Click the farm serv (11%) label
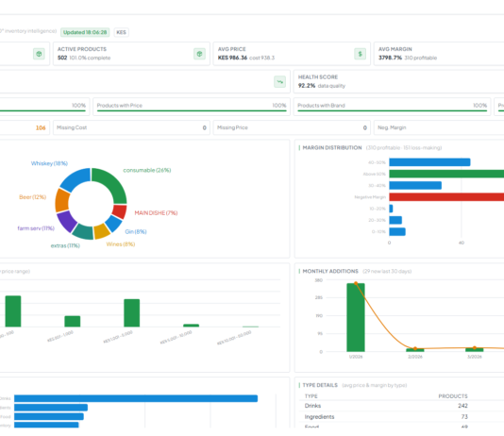The height and width of the screenshot is (436, 504). pyautogui.click(x=36, y=228)
